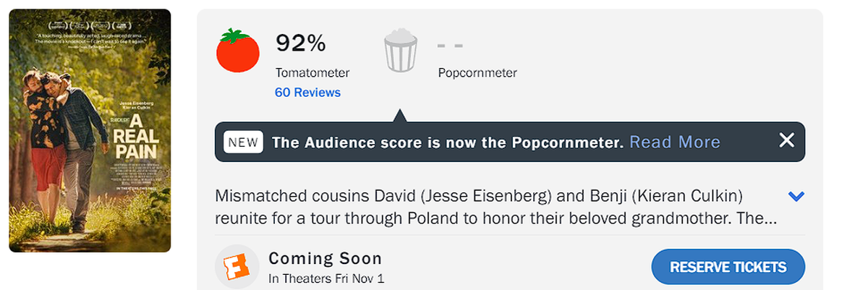Click the Tomatometer label text
The image size is (868, 290).
pyautogui.click(x=312, y=73)
